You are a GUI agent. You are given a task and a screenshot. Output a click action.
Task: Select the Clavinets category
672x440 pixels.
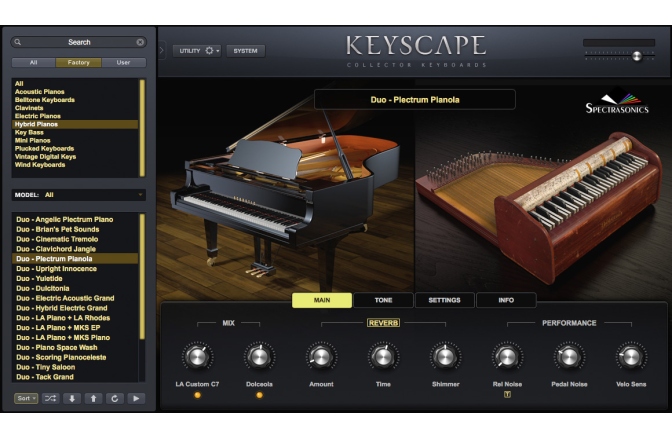click(75, 108)
